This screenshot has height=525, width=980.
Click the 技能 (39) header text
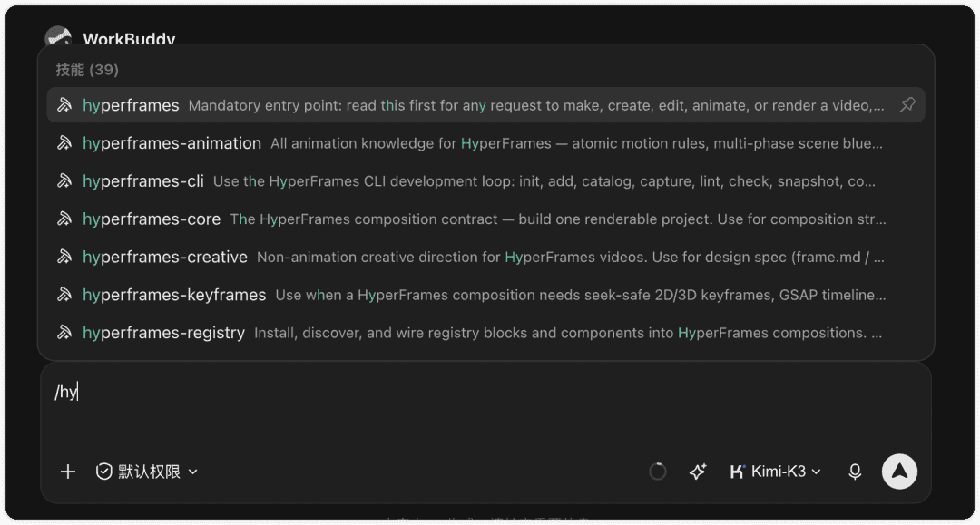[87, 69]
